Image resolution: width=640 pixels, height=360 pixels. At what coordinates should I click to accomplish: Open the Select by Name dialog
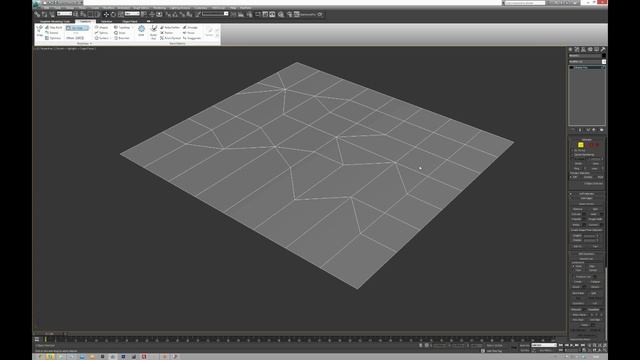pyautogui.click(x=83, y=14)
